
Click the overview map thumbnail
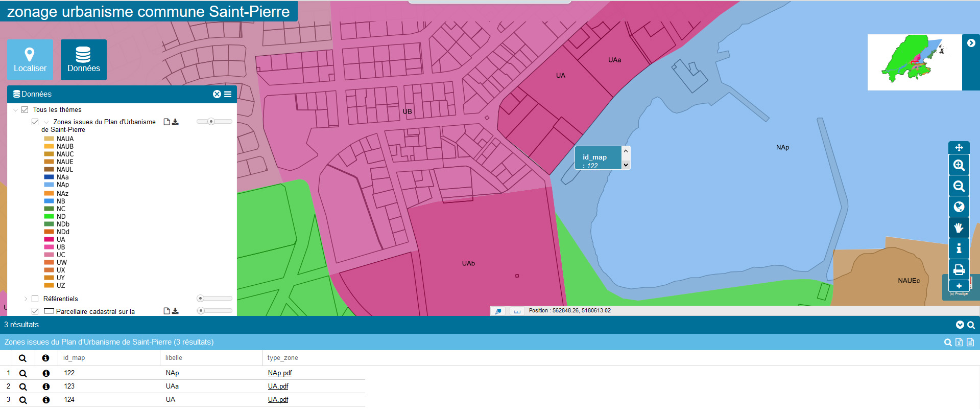click(914, 62)
